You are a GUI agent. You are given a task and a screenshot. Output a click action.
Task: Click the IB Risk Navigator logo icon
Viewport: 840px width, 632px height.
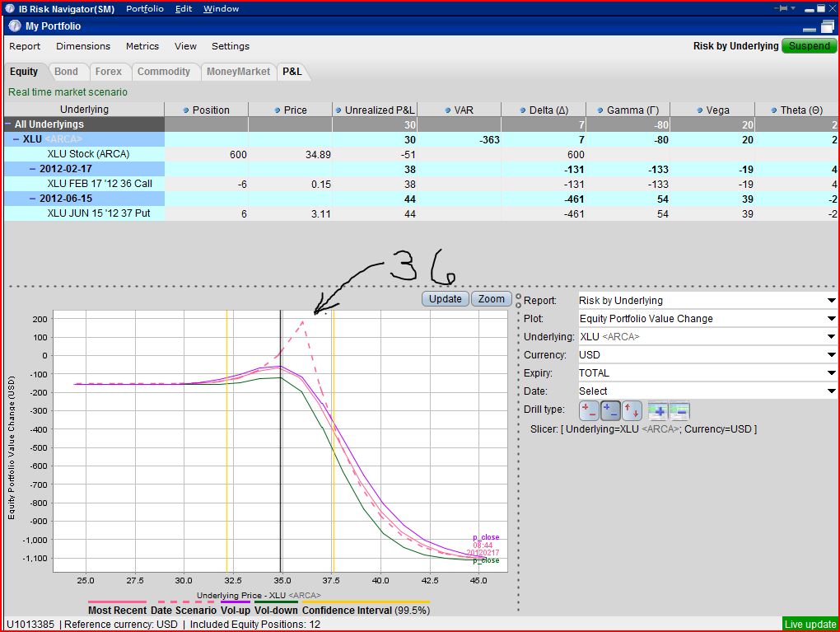tap(10, 8)
